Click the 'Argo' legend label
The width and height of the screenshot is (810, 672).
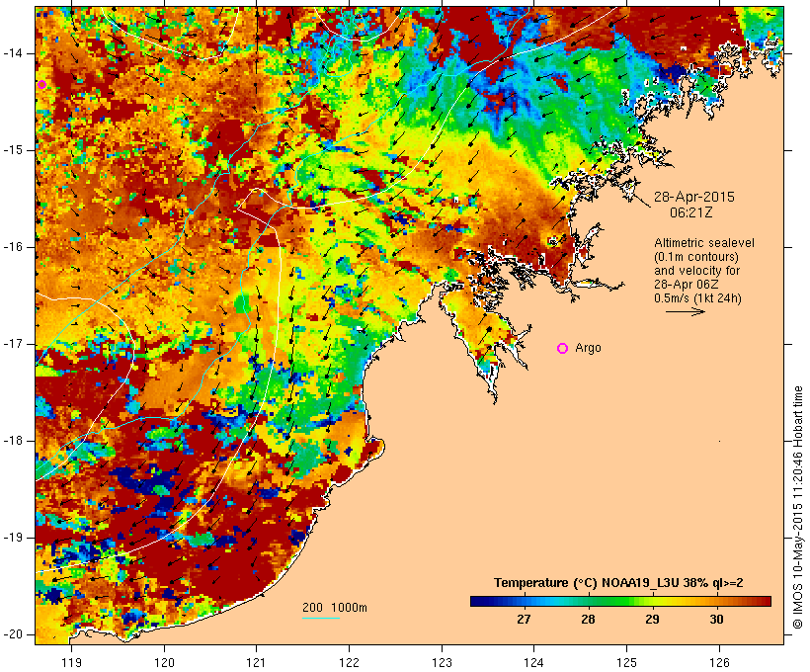pyautogui.click(x=588, y=348)
